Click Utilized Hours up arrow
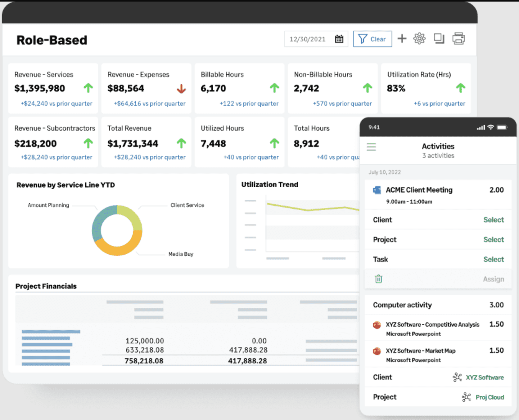 pos(274,143)
